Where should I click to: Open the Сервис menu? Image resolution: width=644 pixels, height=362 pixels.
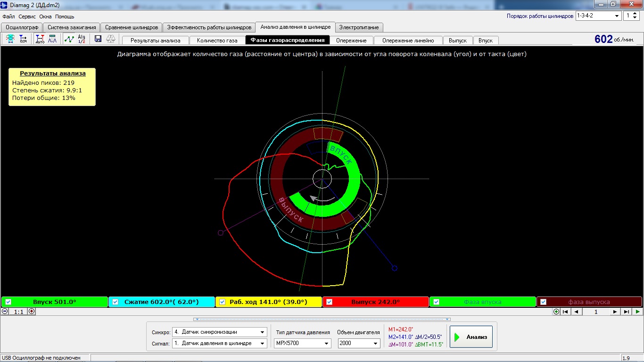pos(27,16)
